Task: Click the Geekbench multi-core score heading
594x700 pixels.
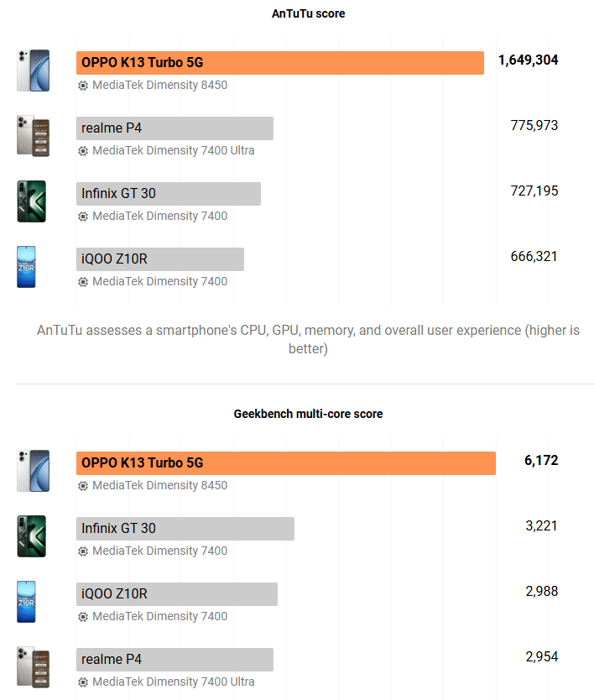Action: tap(308, 414)
